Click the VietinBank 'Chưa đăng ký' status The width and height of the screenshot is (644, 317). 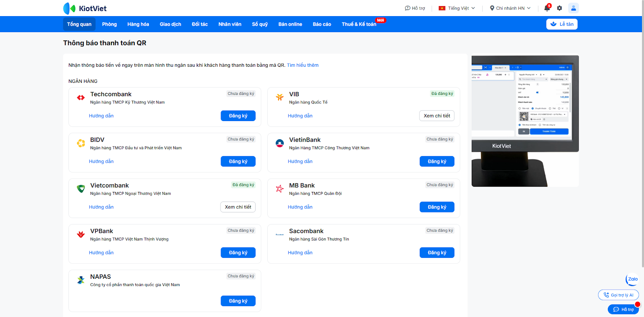tap(440, 139)
